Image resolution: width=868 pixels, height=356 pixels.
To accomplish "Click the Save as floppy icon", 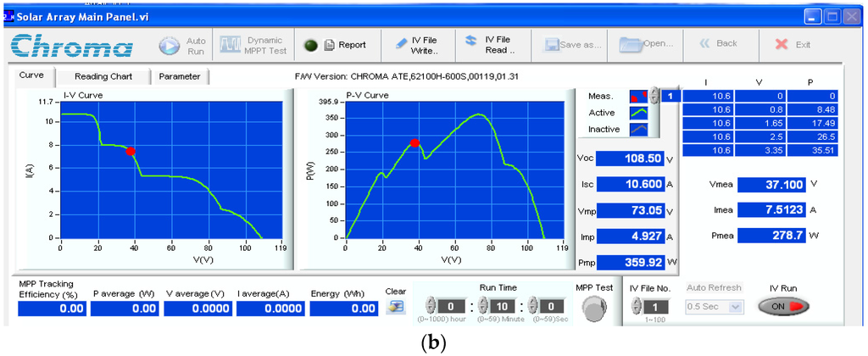I will [551, 46].
